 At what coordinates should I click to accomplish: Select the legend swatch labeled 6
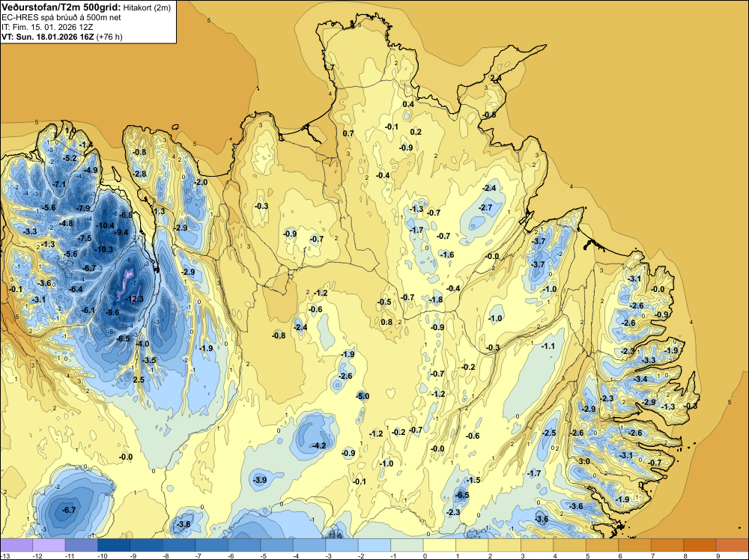pos(635,545)
